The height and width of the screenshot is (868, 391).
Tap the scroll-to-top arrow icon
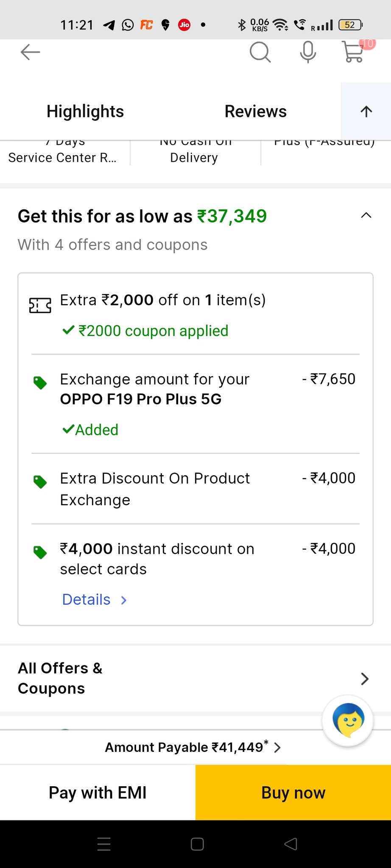pyautogui.click(x=366, y=111)
